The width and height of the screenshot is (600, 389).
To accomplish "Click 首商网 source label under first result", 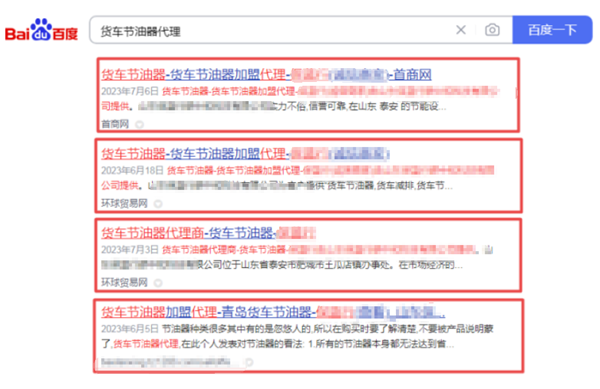I will [115, 124].
